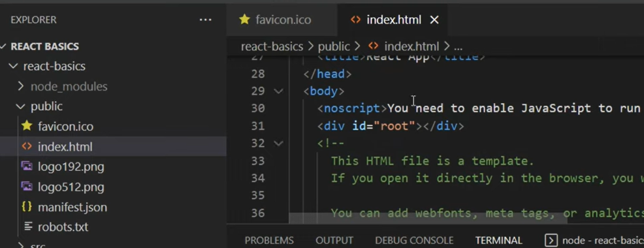This screenshot has width=644, height=248.
Task: Click the "You can add webfonts" comment line
Action: click(x=487, y=213)
